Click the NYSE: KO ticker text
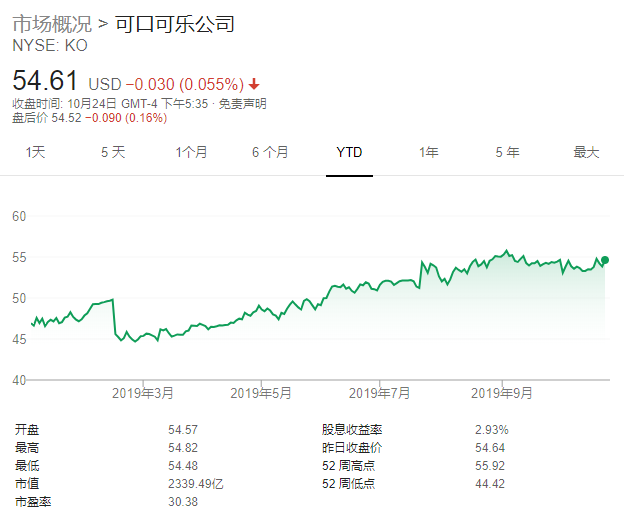The height and width of the screenshot is (528, 624). pos(49,45)
